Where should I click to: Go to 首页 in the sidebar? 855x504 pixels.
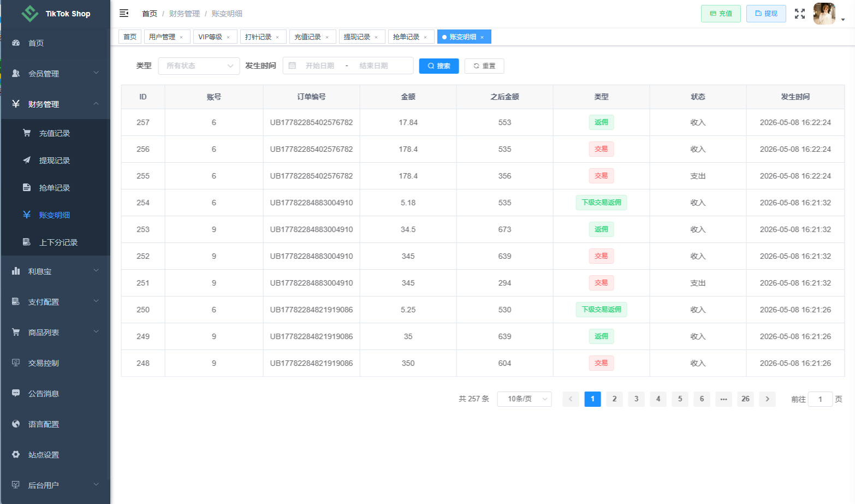(56, 43)
